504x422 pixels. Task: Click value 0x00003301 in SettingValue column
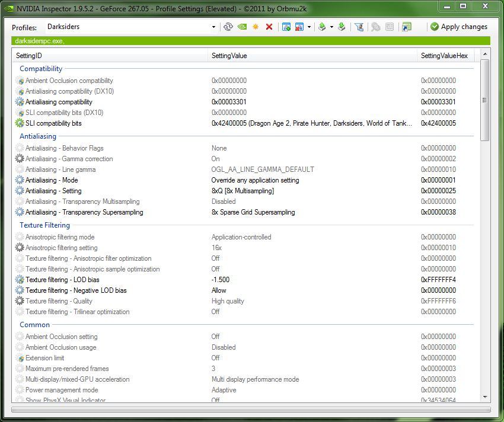click(229, 102)
